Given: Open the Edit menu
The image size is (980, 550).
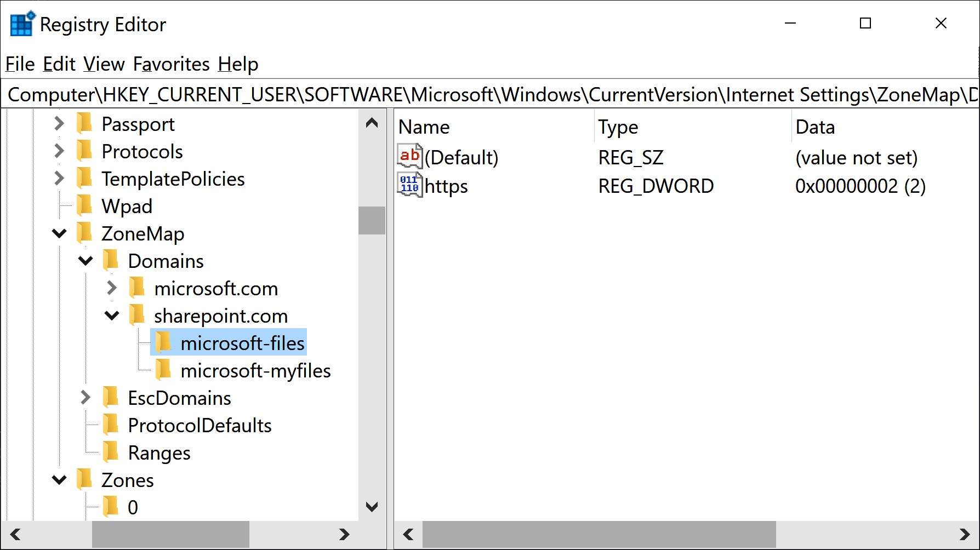Looking at the screenshot, I should click(x=59, y=64).
